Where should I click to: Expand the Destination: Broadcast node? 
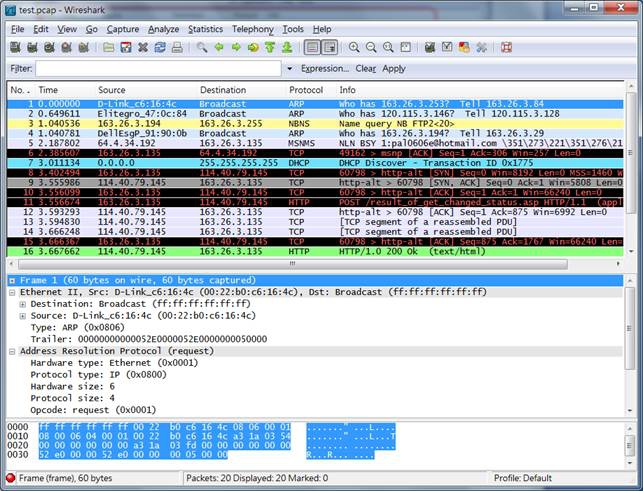[x=23, y=304]
